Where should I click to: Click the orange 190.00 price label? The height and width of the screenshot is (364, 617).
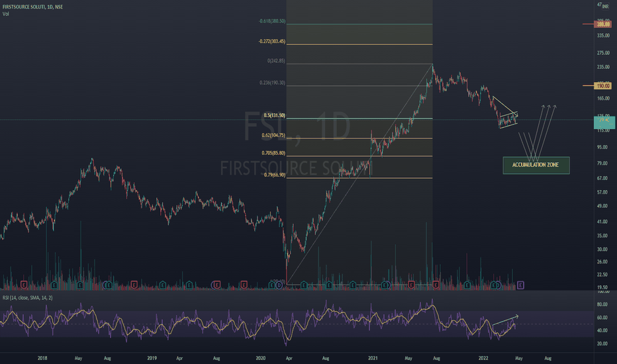point(603,85)
